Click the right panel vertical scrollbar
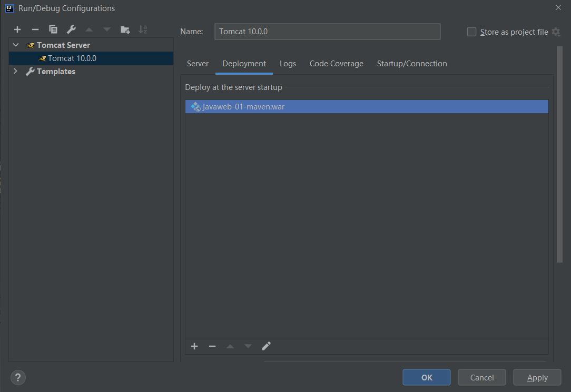The height and width of the screenshot is (392, 571). (560, 154)
